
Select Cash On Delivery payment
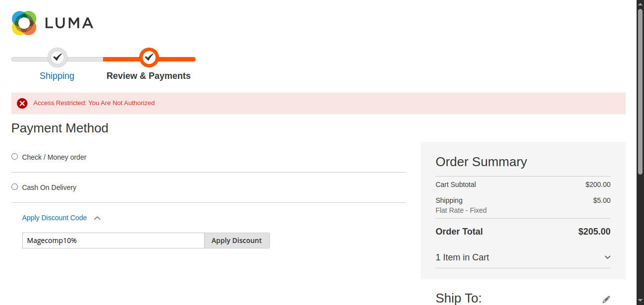pyautogui.click(x=15, y=187)
